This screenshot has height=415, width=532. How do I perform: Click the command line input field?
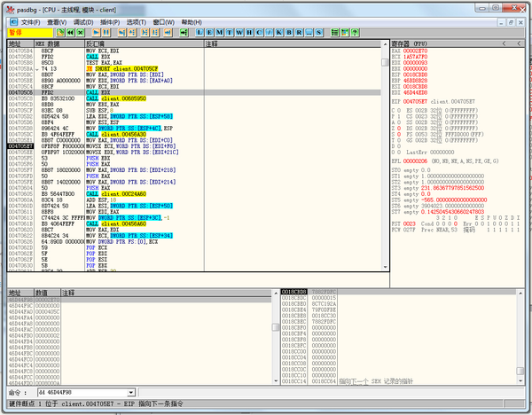pyautogui.click(x=78, y=391)
